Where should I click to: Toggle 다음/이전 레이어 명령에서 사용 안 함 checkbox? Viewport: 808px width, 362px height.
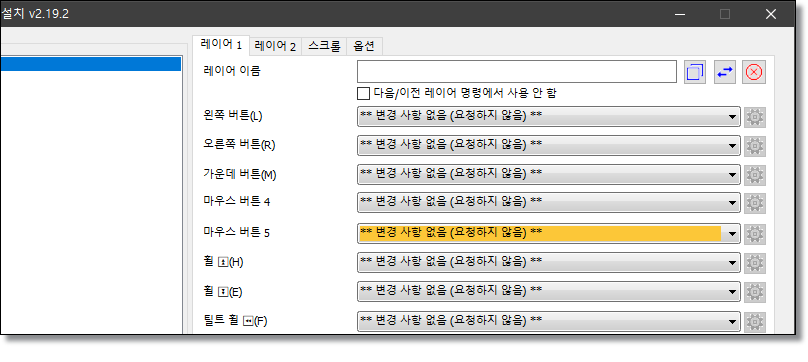(363, 93)
